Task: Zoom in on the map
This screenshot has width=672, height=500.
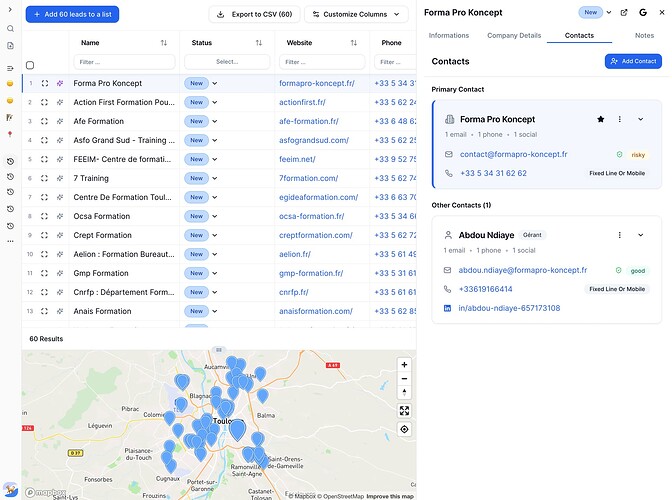Action: (404, 365)
